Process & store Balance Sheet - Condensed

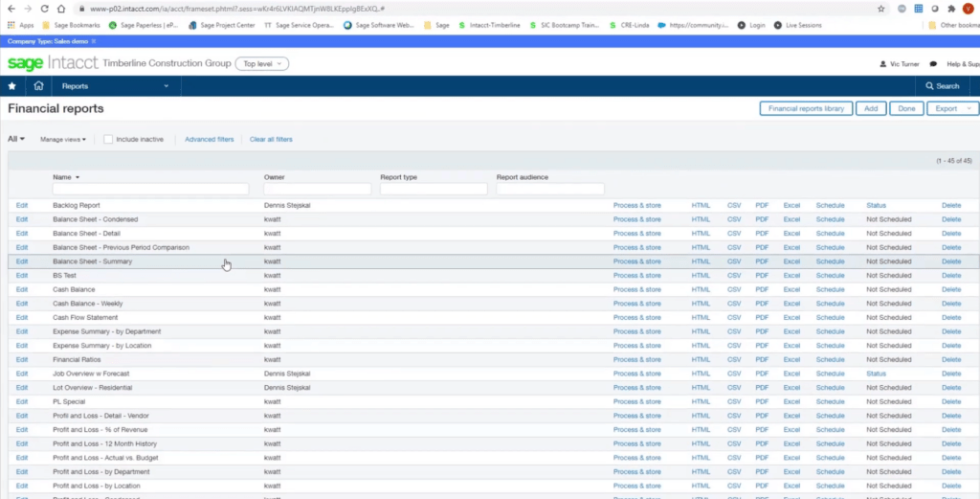click(636, 219)
